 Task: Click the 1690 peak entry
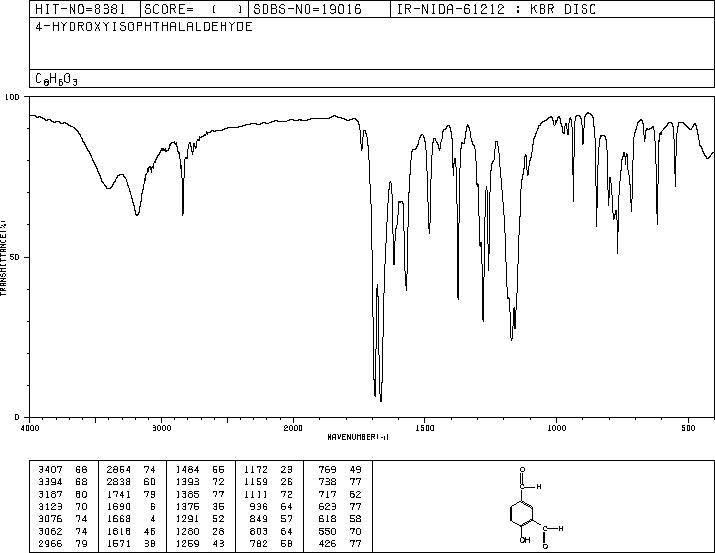pos(131,506)
